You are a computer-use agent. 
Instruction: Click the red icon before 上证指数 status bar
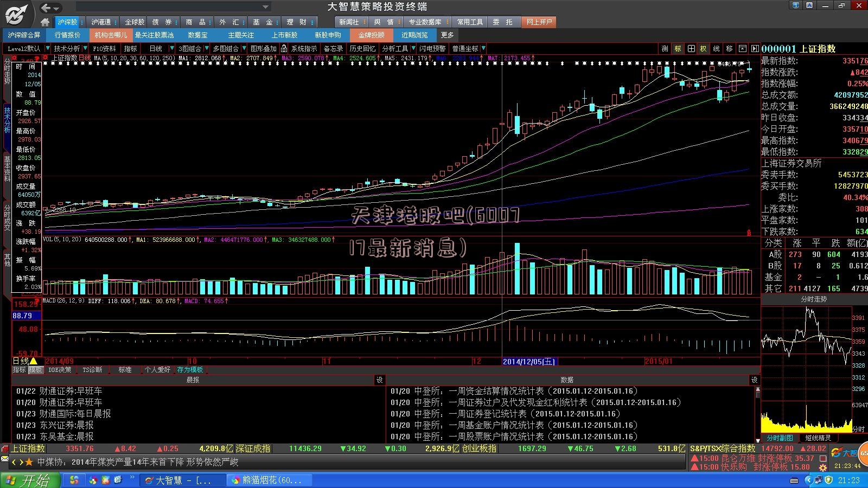pyautogui.click(x=5, y=449)
